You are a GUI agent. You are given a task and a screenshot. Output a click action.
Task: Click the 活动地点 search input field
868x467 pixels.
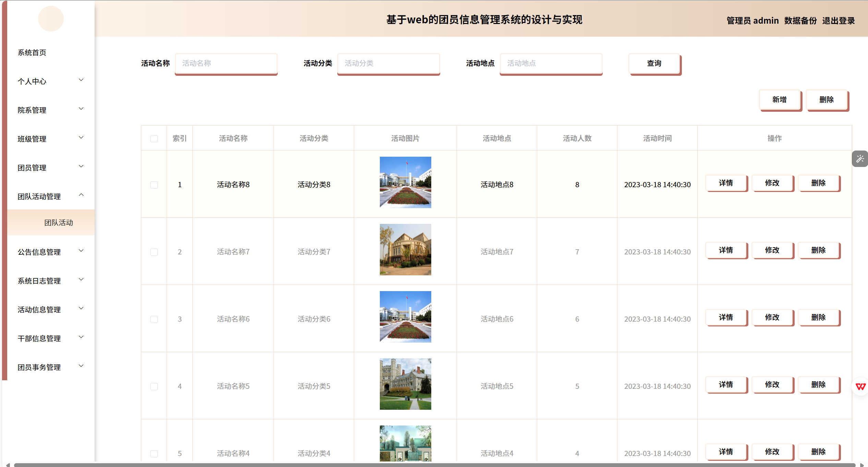(x=551, y=63)
